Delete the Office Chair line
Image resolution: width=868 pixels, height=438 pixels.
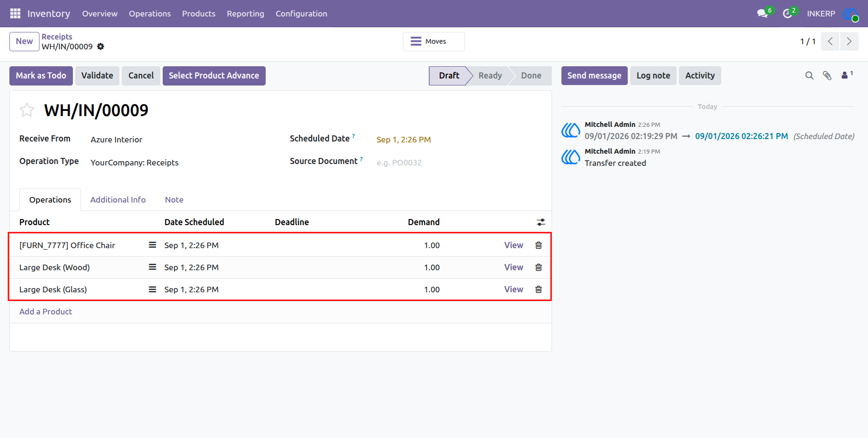click(x=538, y=245)
